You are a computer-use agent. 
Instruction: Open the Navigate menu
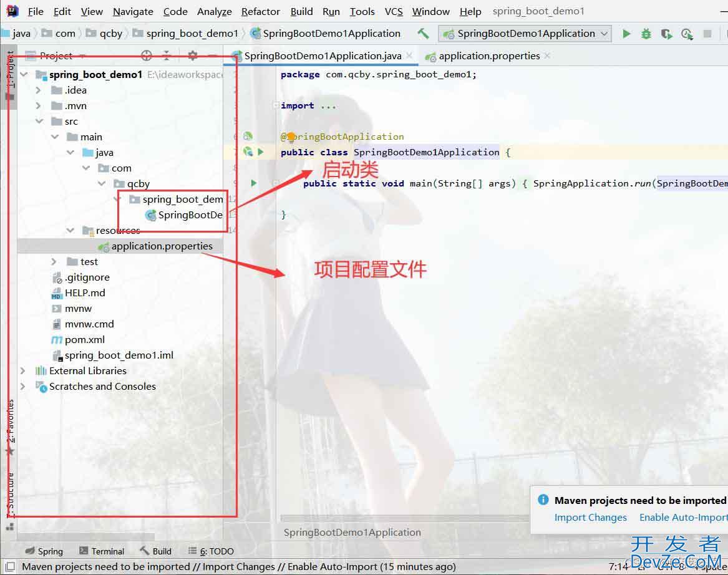point(133,12)
